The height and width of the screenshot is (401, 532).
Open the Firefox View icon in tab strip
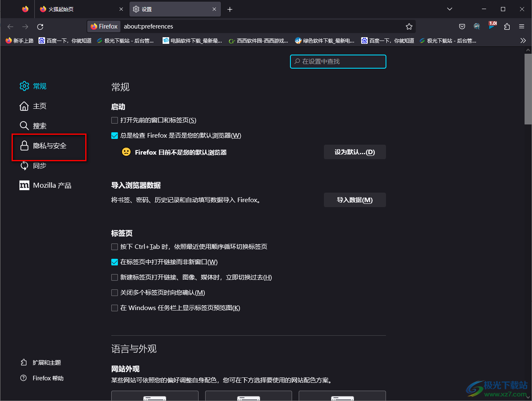point(25,9)
